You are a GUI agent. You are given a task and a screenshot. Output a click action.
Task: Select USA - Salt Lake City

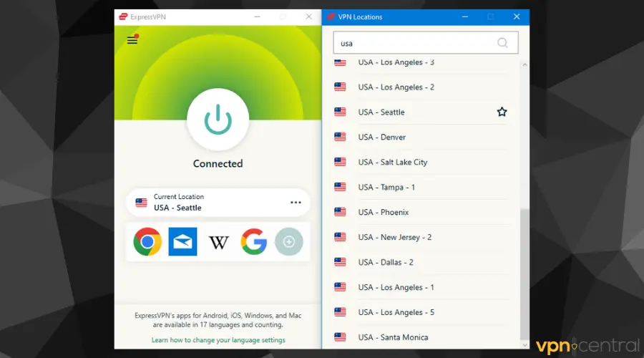pos(421,163)
